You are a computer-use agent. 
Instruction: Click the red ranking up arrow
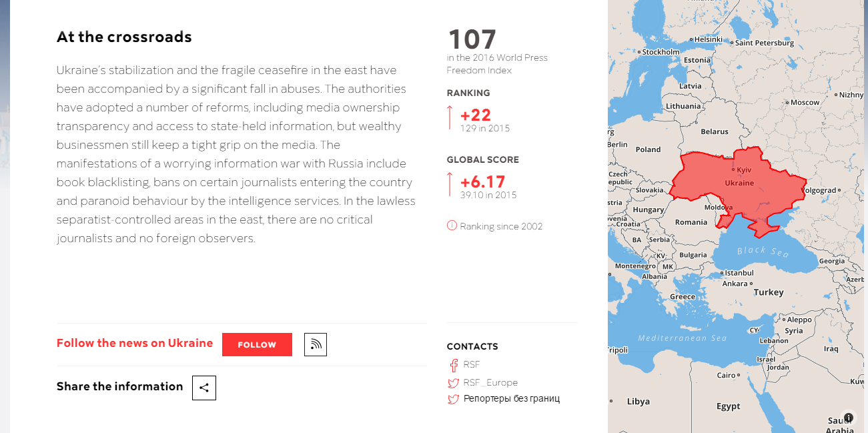[450, 118]
